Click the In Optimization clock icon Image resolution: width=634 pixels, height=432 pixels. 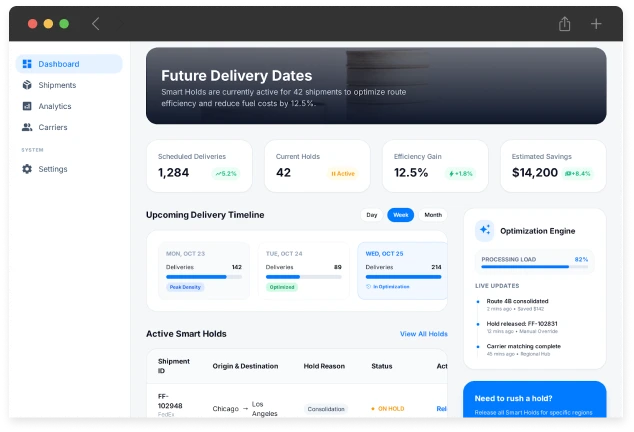pyautogui.click(x=368, y=286)
